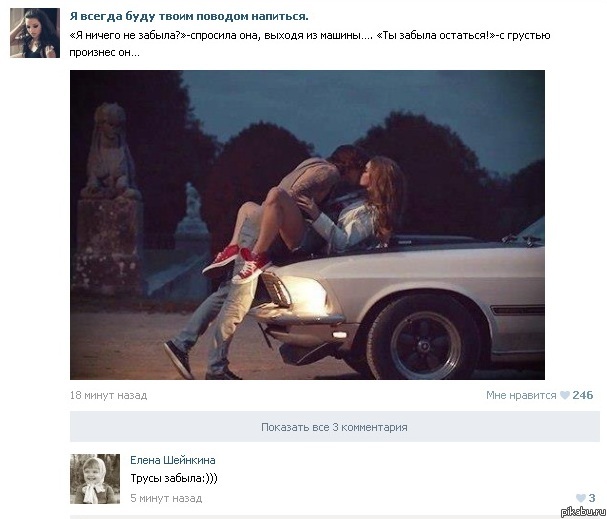
Task: Click the red sneakers in the photo
Action: pyautogui.click(x=237, y=263)
